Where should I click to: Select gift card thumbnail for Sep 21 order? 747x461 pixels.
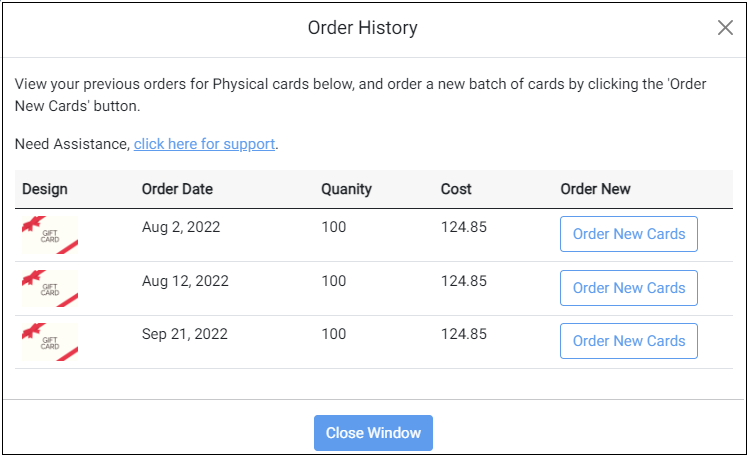pyautogui.click(x=49, y=342)
